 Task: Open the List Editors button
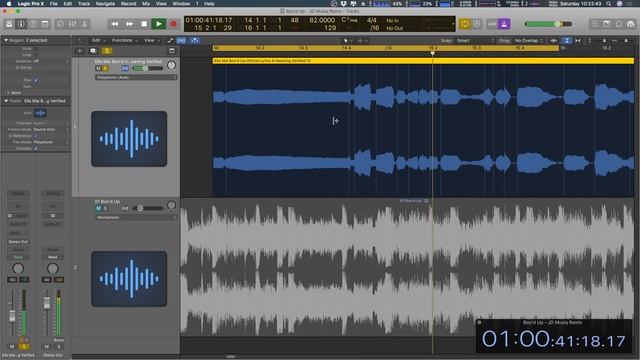(x=595, y=24)
